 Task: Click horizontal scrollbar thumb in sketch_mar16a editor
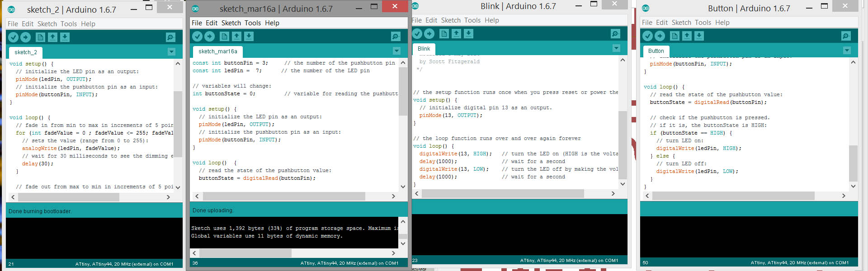pos(284,196)
